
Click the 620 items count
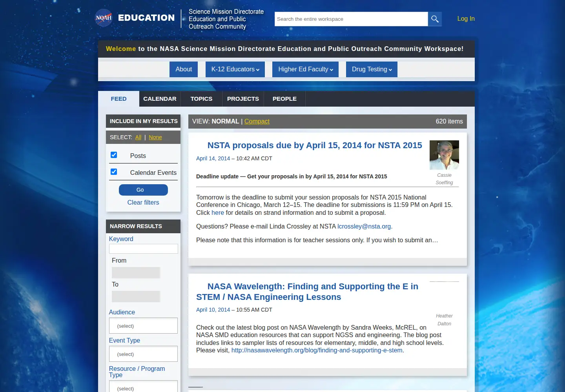tap(449, 121)
